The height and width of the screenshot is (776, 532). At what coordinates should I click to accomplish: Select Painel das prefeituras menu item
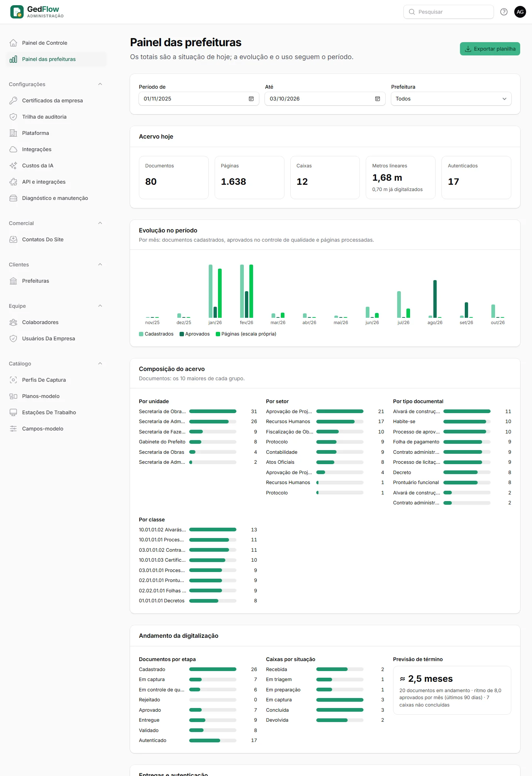[x=56, y=59]
